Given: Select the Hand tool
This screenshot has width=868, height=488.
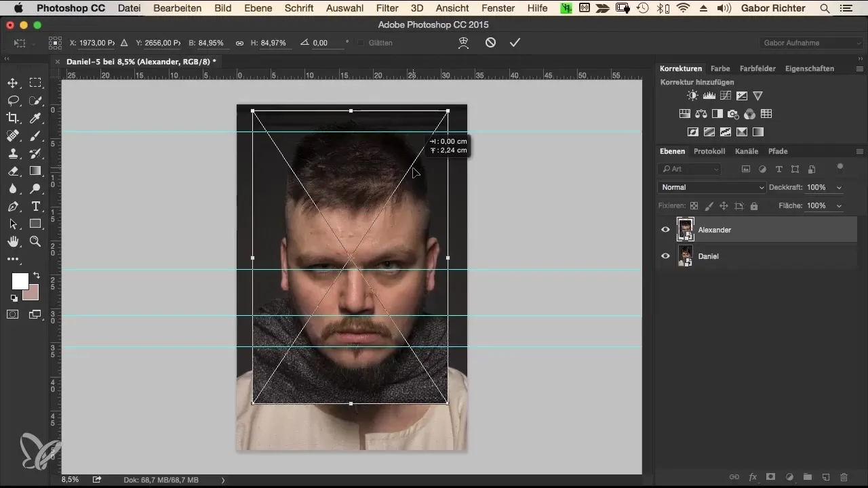Looking at the screenshot, I should click(13, 241).
